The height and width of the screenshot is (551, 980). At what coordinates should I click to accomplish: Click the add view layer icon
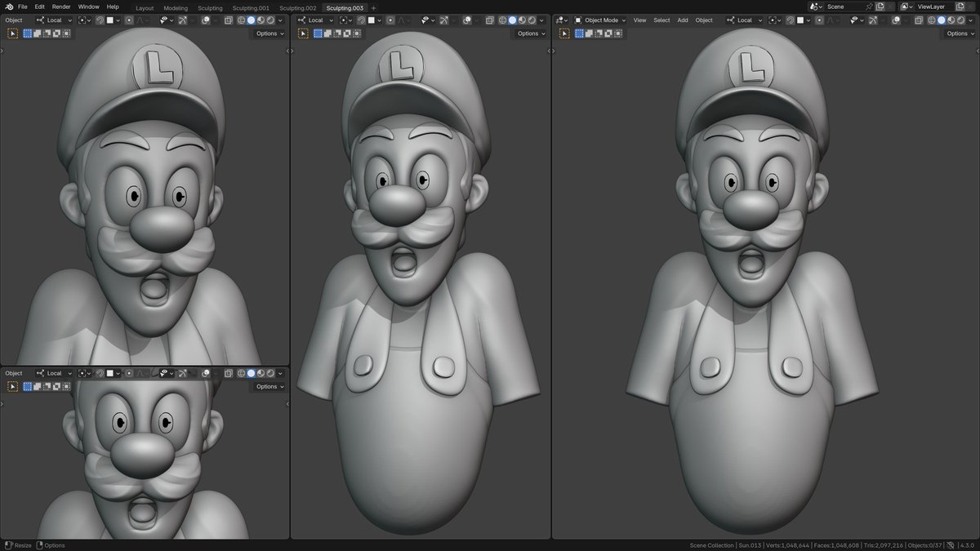[960, 7]
